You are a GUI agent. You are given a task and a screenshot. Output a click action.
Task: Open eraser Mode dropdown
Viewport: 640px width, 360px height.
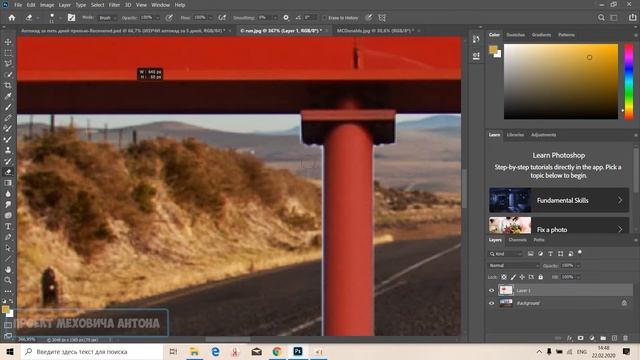point(107,18)
